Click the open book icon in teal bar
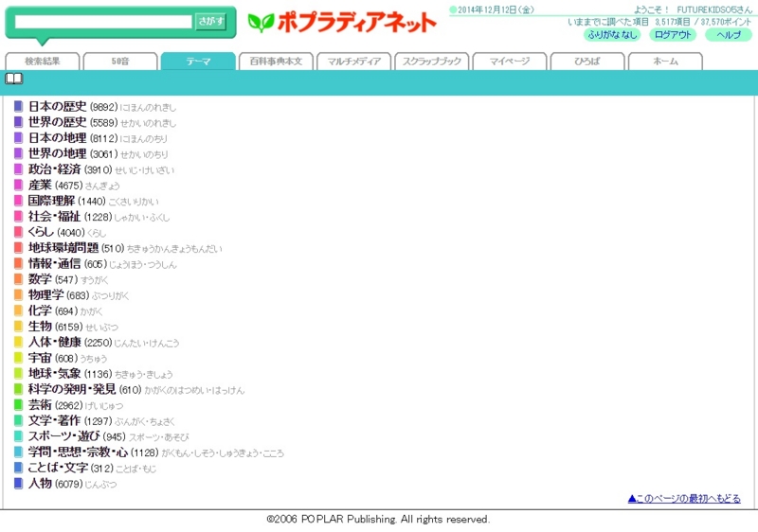Image resolution: width=758 pixels, height=532 pixels. (14, 79)
